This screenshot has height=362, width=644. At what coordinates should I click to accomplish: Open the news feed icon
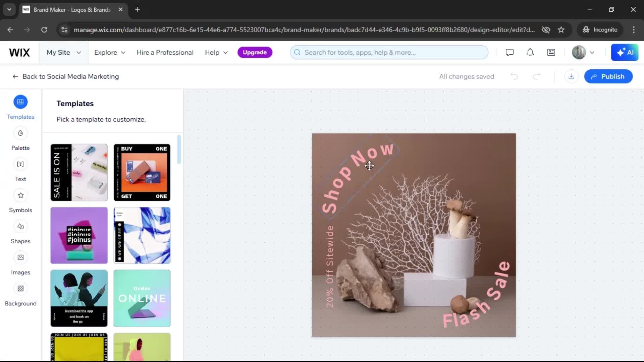pyautogui.click(x=551, y=52)
